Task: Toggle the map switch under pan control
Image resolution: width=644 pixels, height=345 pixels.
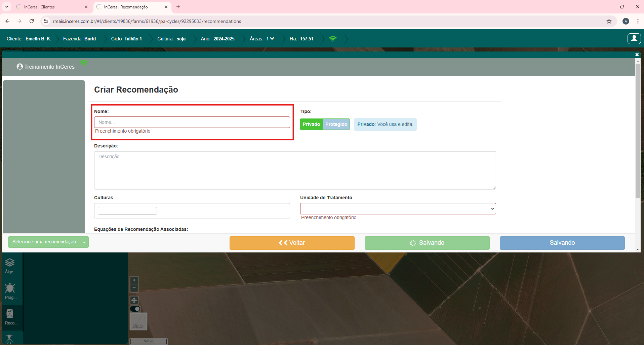Action: (x=135, y=309)
